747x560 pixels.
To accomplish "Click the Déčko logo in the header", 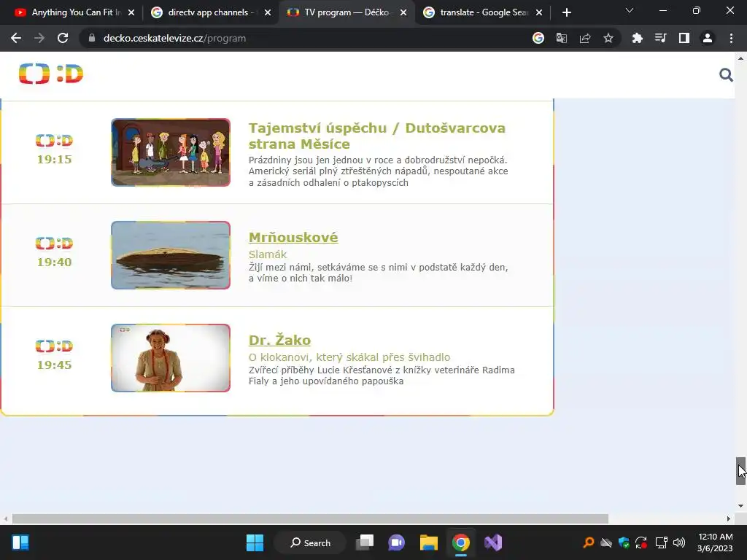I will (51, 74).
